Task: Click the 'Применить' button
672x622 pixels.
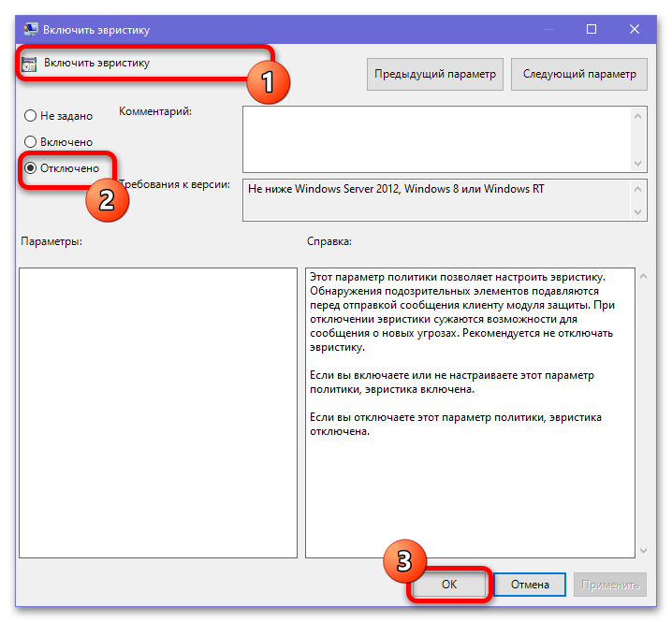Action: (x=610, y=585)
